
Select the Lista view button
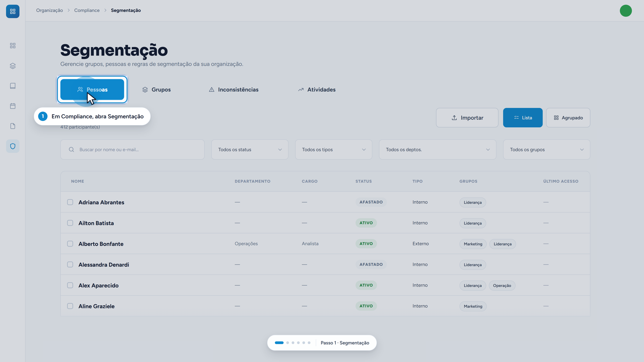click(x=523, y=118)
